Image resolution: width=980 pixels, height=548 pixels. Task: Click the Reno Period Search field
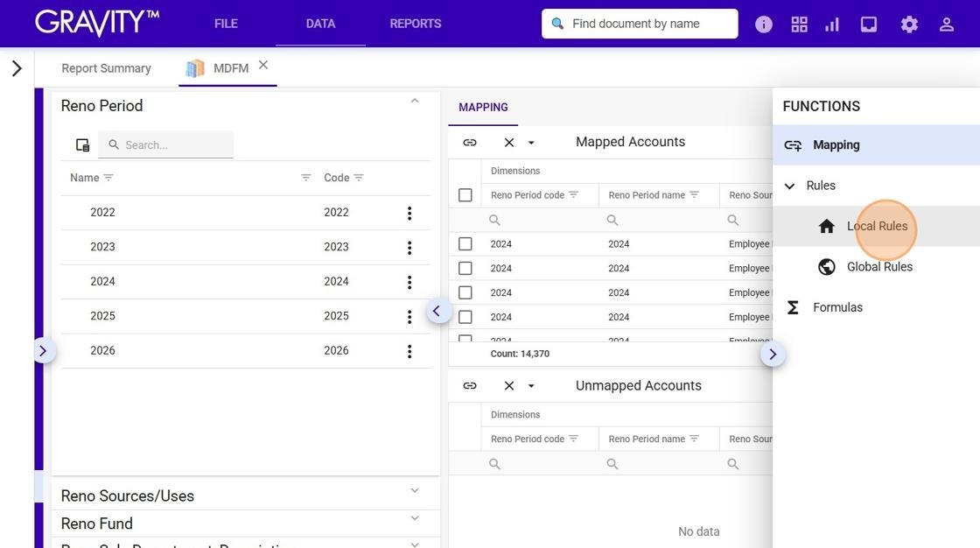point(165,145)
